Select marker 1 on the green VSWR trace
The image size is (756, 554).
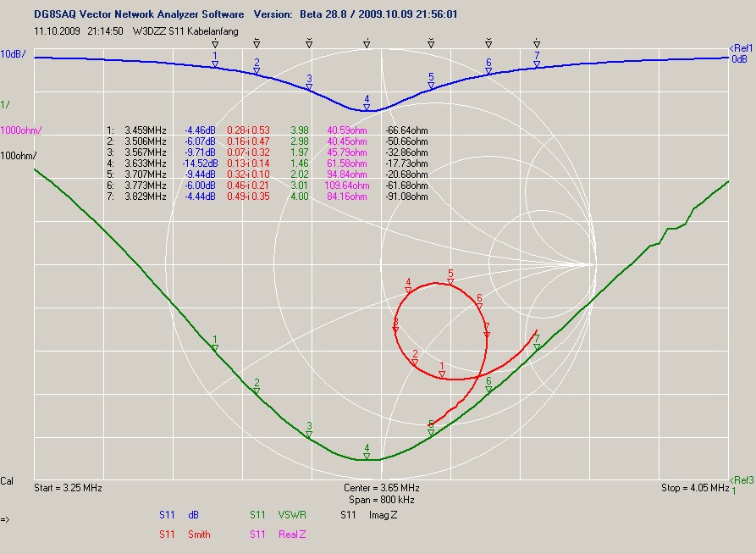[214, 347]
